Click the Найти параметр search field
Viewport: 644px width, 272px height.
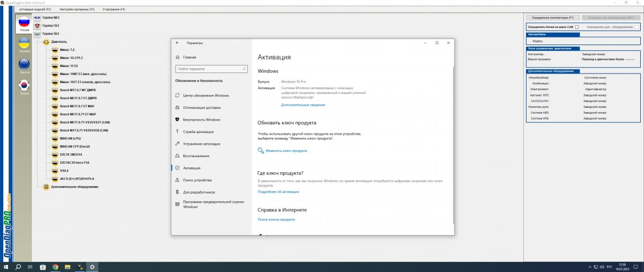(211, 69)
